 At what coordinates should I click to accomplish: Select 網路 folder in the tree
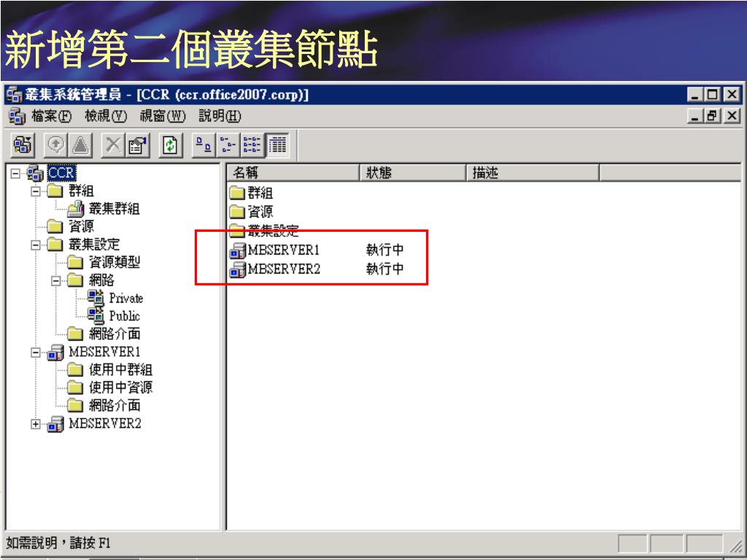pyautogui.click(x=101, y=280)
